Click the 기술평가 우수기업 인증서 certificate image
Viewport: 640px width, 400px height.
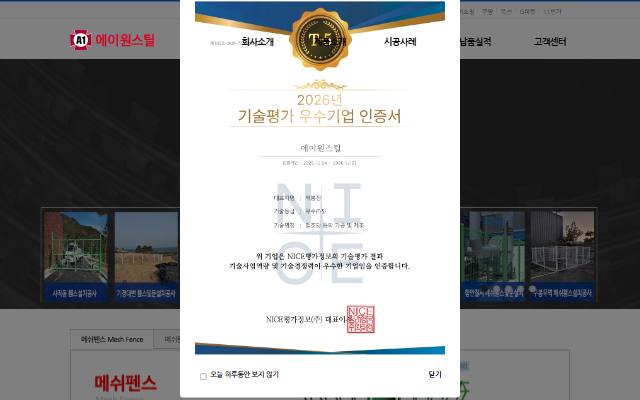coord(320,178)
